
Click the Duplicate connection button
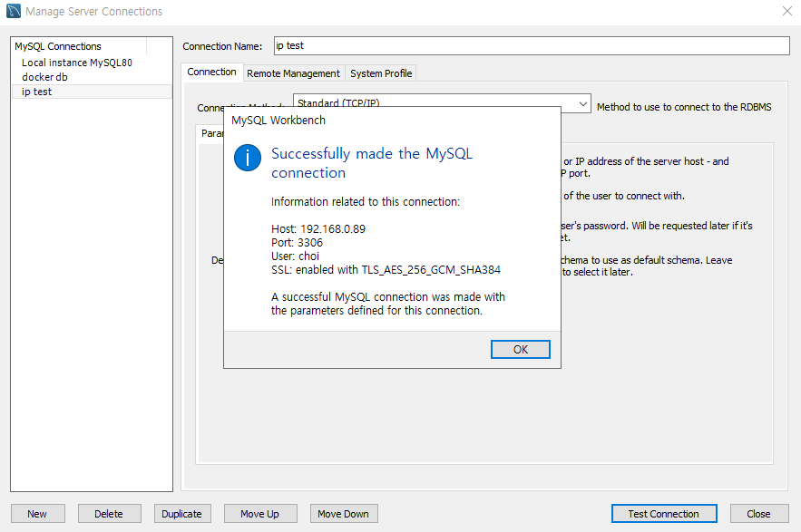click(181, 514)
